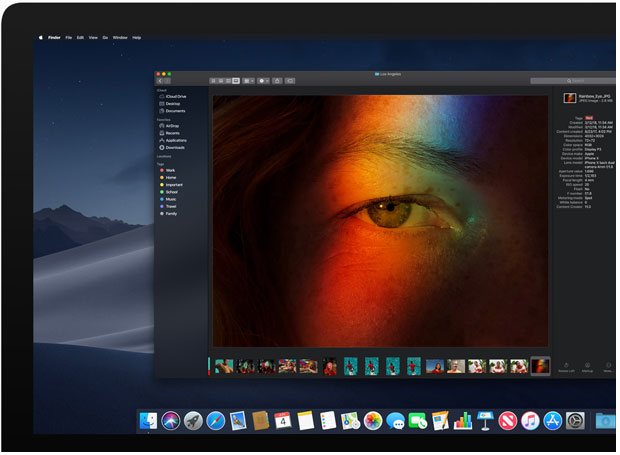Viewport: 620px width, 455px height.
Task: Open the Edit menu
Action: 80,38
